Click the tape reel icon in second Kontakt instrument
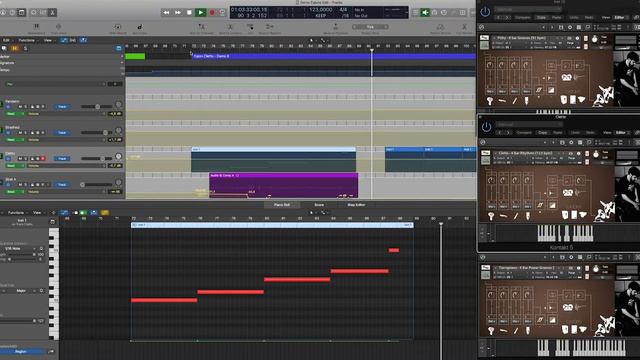 pyautogui.click(x=567, y=192)
